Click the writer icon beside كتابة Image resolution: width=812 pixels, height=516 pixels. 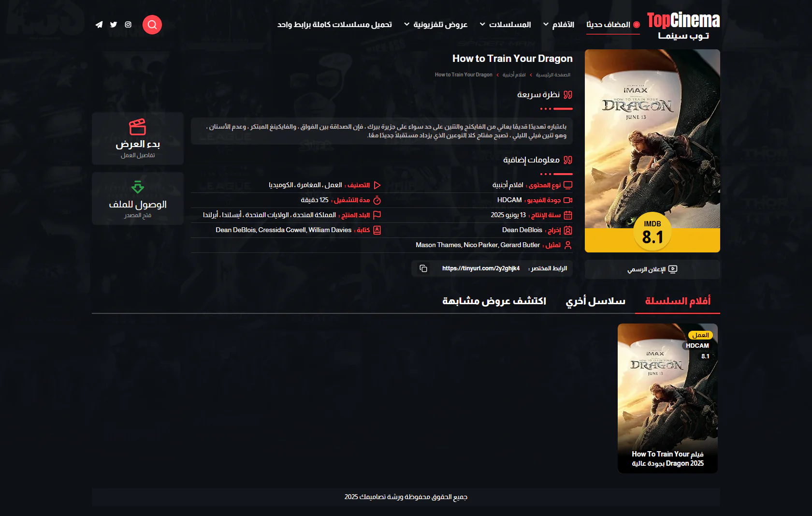pyautogui.click(x=377, y=230)
